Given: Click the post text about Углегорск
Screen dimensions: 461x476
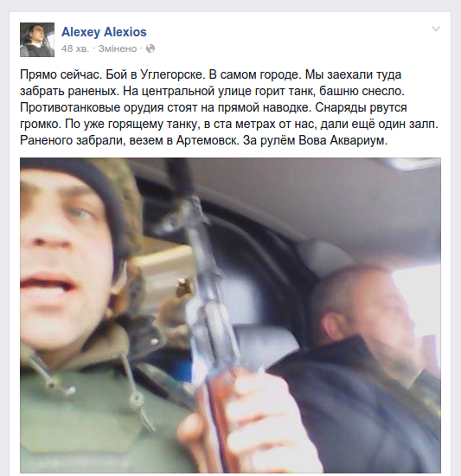Looking at the screenshot, I should pos(229,107).
